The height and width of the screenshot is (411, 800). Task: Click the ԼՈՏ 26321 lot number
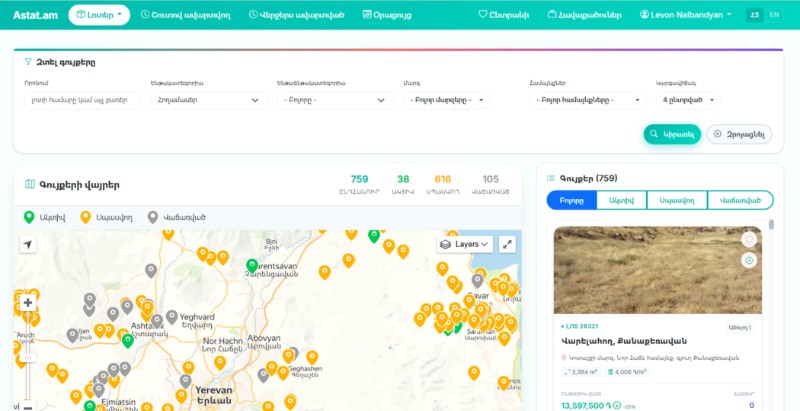(580, 326)
